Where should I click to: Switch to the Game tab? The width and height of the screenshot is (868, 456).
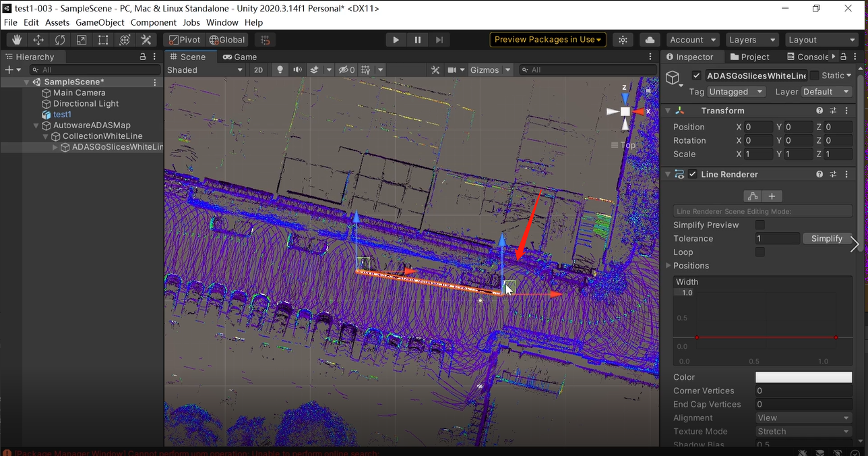[240, 57]
